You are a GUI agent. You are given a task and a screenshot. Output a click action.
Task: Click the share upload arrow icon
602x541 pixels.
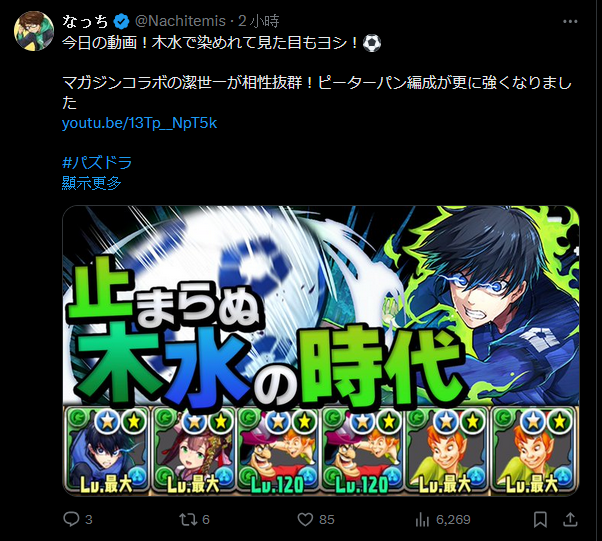[570, 519]
